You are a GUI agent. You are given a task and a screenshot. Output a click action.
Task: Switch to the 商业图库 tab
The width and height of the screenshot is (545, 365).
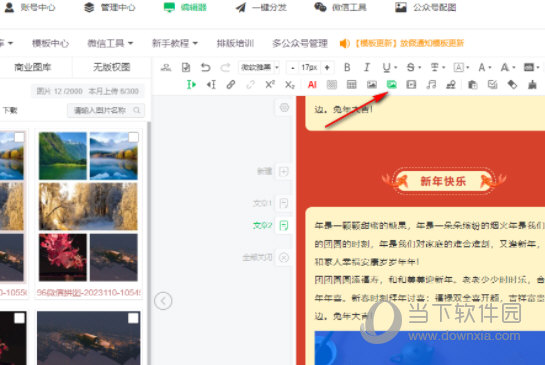tap(33, 67)
